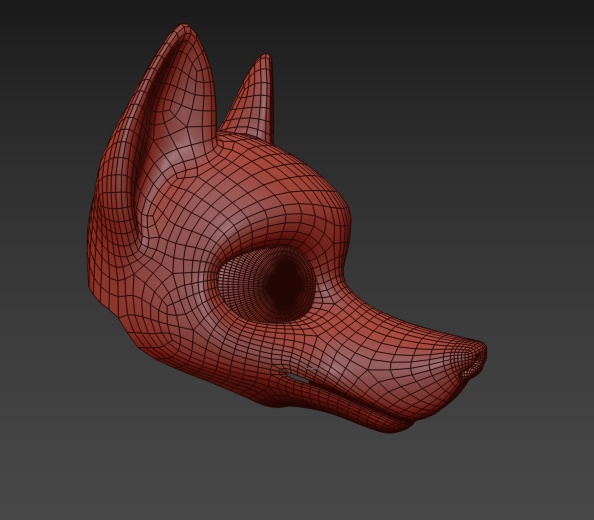Click the gray hole at the mouth corner
Image resolution: width=594 pixels, height=520 pixels.
point(297,378)
